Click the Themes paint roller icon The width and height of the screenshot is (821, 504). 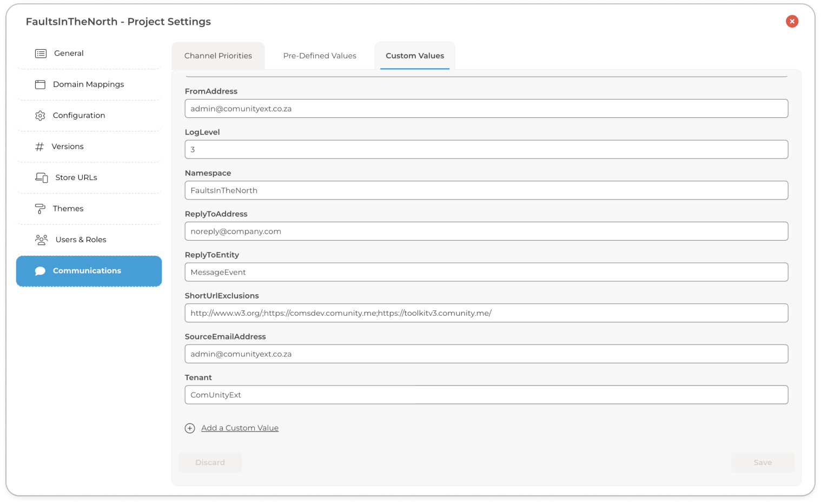tap(40, 209)
